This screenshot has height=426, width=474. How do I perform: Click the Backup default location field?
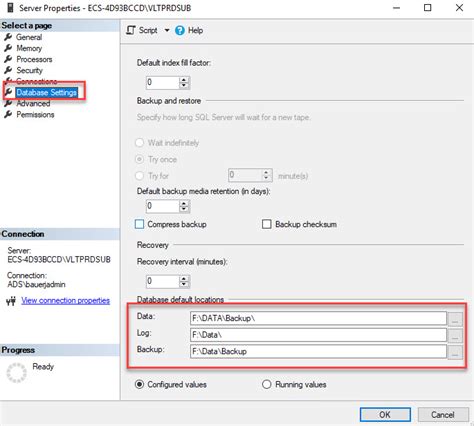318,351
